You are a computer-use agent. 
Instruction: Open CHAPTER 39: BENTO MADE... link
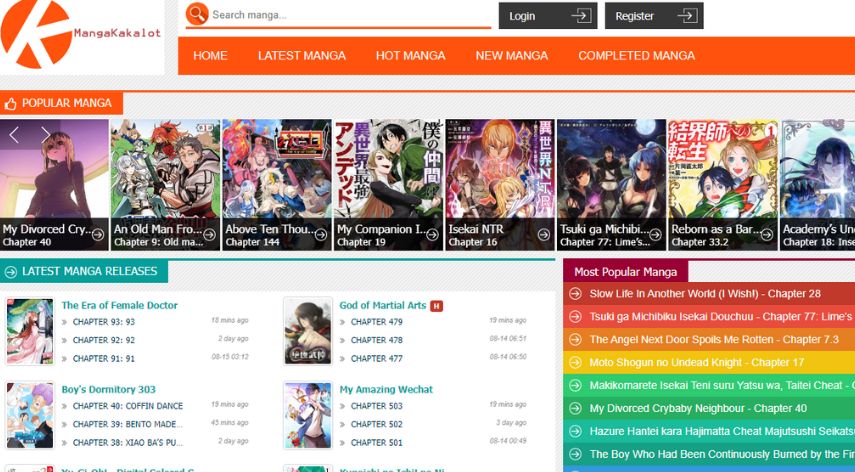click(x=128, y=424)
